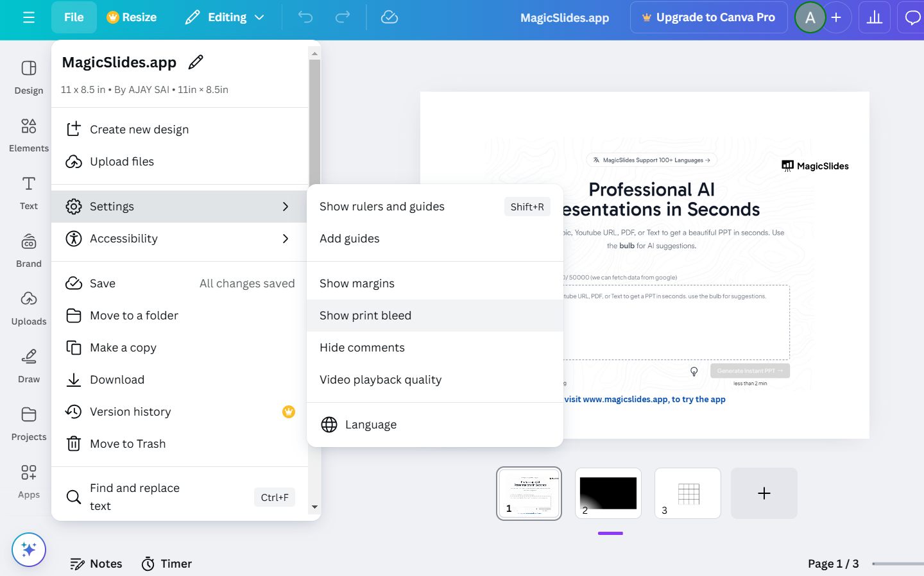Select Move to a folder
Image resolution: width=924 pixels, height=576 pixels.
coord(180,316)
